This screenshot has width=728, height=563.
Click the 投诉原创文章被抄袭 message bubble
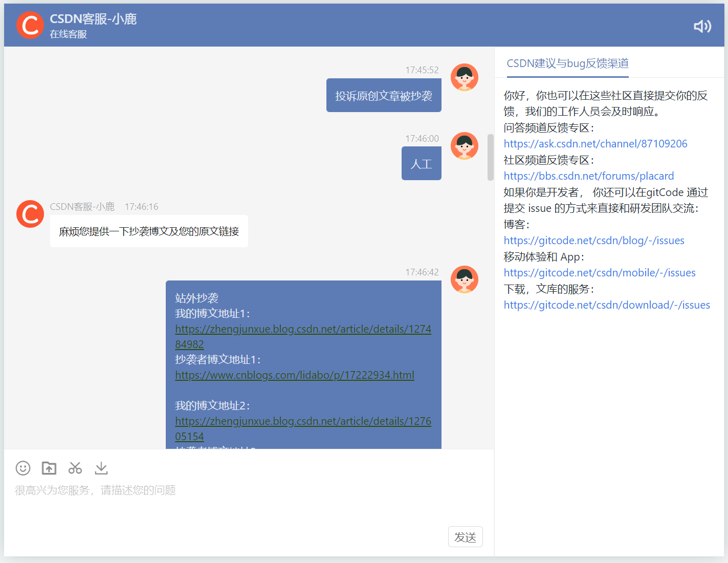(x=384, y=95)
